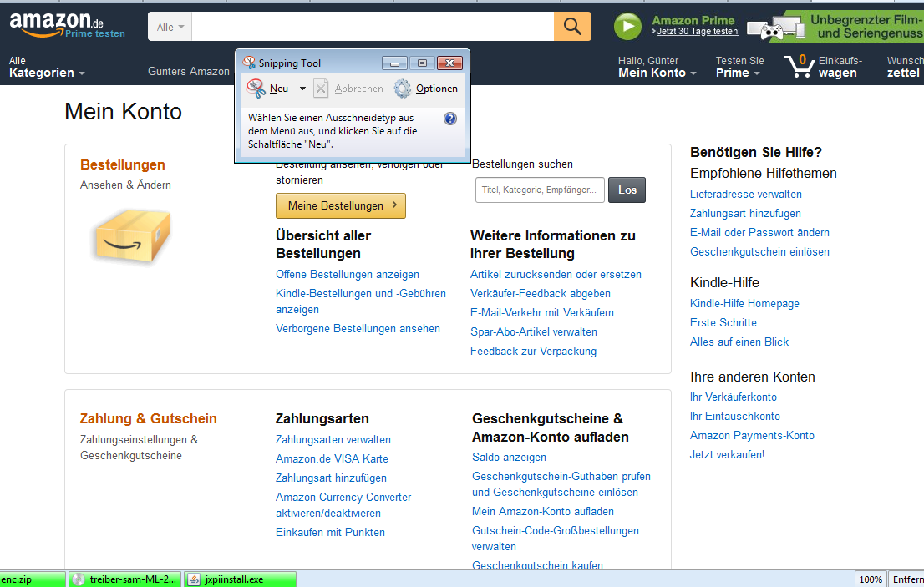The width and height of the screenshot is (924, 587).
Task: Open E-Mail oder Passwort ändern link
Action: (x=759, y=233)
